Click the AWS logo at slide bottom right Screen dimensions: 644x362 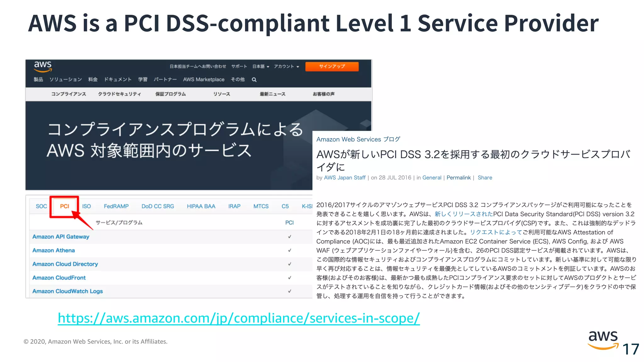603,339
